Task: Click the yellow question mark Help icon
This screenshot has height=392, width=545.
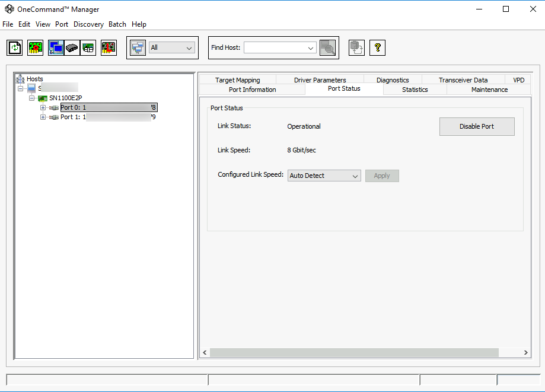Action: point(378,47)
